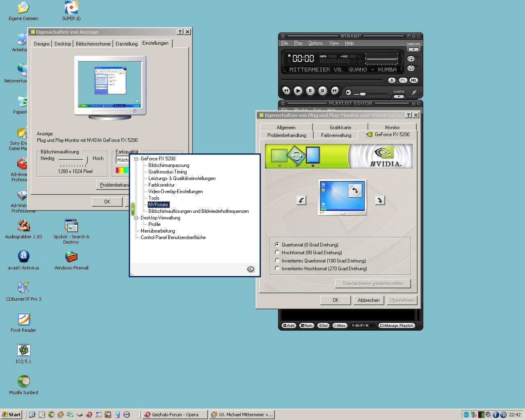Open Audiograbber 1.83 desktop icon
Image resolution: width=525 pixels, height=420 pixels.
(23, 229)
